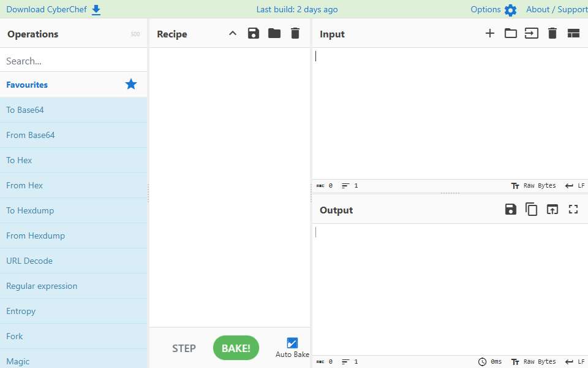Open a file as input

[x=532, y=33]
